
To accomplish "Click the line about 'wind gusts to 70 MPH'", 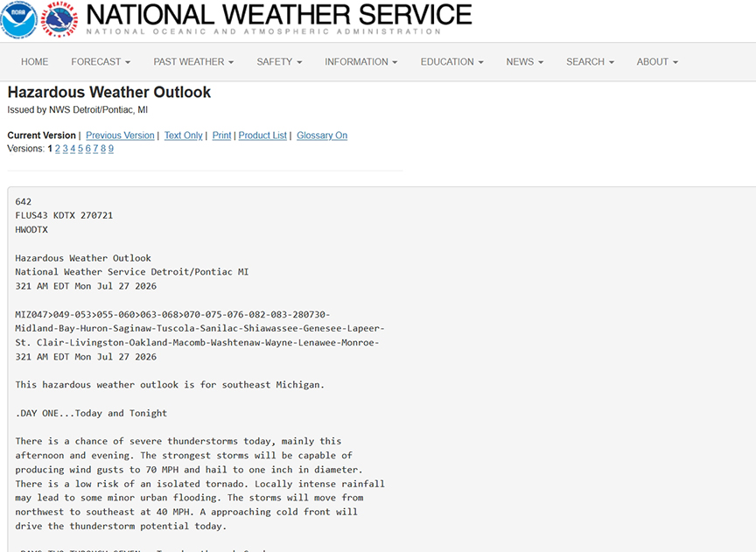I will click(189, 470).
